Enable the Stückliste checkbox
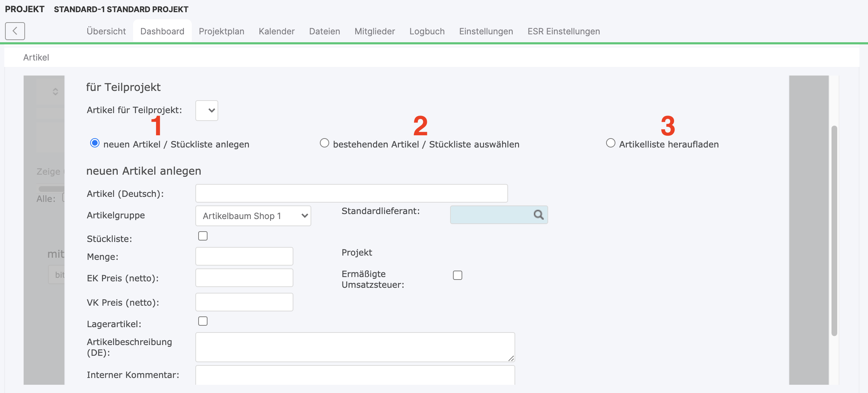The height and width of the screenshot is (393, 868). 203,236
